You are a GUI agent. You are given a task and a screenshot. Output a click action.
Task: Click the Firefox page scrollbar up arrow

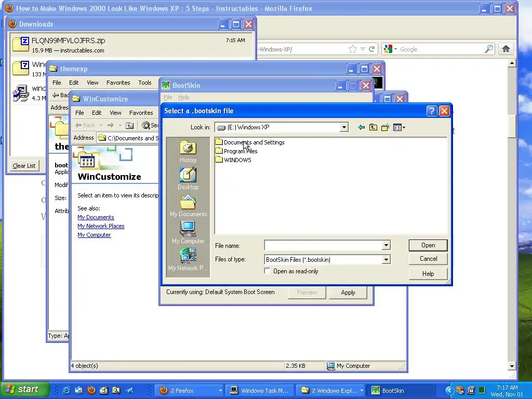click(512, 63)
